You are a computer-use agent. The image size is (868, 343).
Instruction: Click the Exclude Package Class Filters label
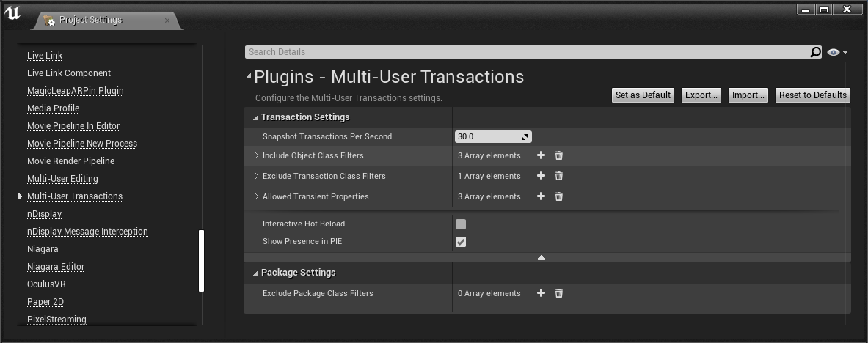point(318,293)
